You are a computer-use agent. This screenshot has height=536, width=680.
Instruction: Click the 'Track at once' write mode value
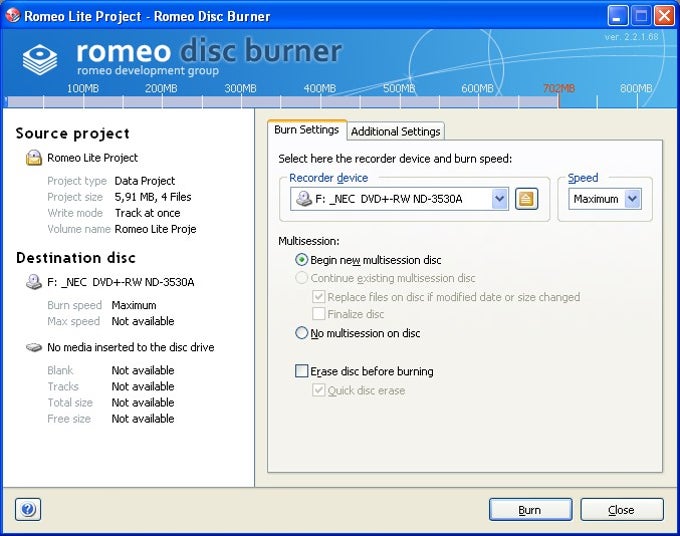(x=147, y=213)
